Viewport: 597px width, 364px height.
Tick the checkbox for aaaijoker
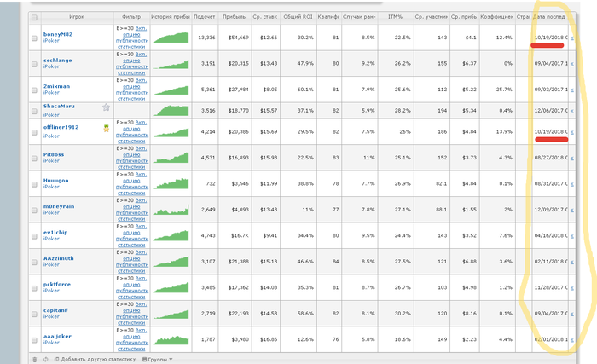click(34, 340)
